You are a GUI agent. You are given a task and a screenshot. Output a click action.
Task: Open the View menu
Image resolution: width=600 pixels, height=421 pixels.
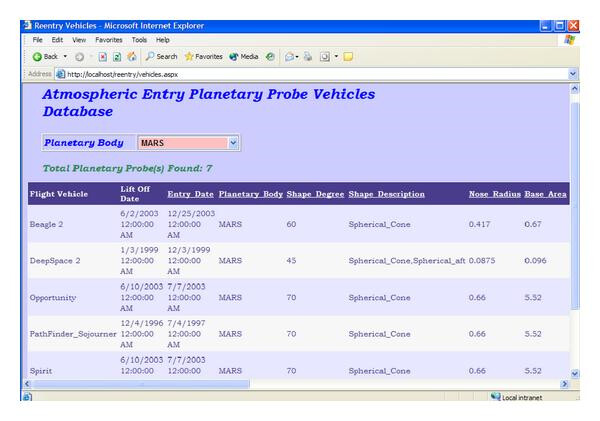79,40
